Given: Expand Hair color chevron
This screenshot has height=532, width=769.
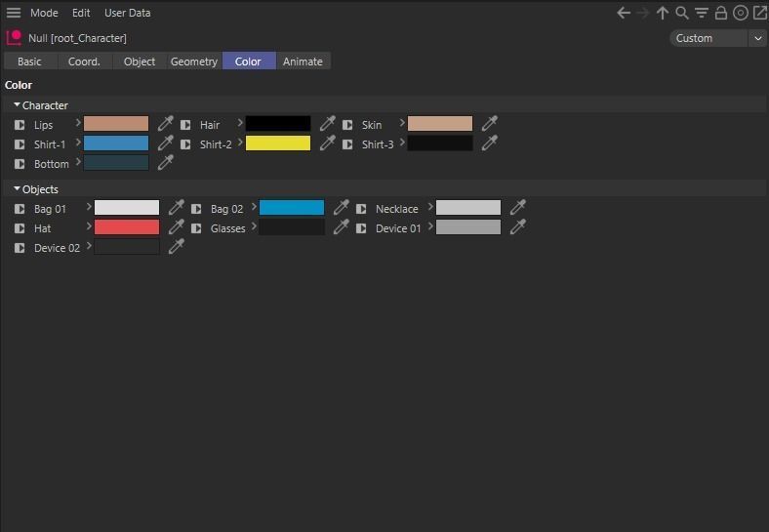Looking at the screenshot, I should pyautogui.click(x=240, y=123).
